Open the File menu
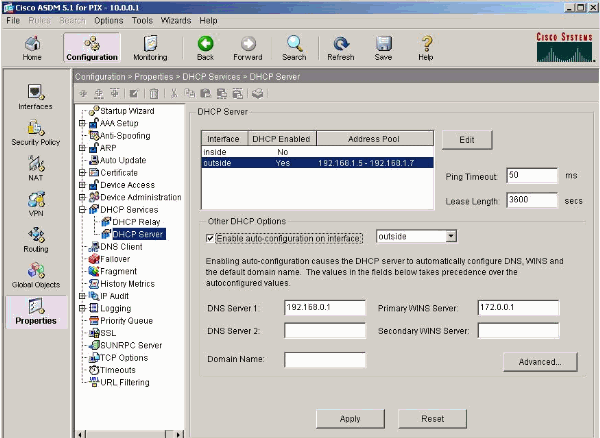Image resolution: width=600 pixels, height=438 pixels. click(13, 20)
